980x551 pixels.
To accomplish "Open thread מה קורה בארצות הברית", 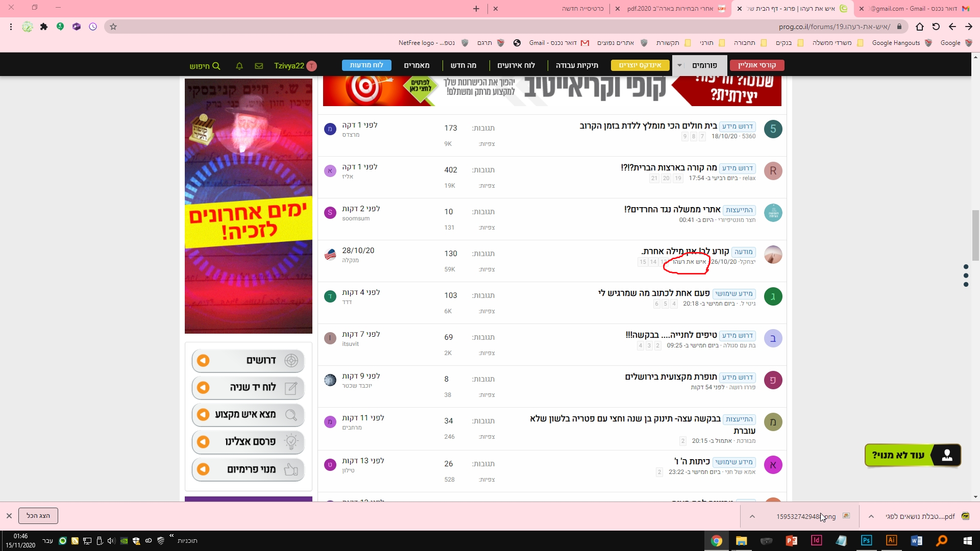I will [x=669, y=167].
